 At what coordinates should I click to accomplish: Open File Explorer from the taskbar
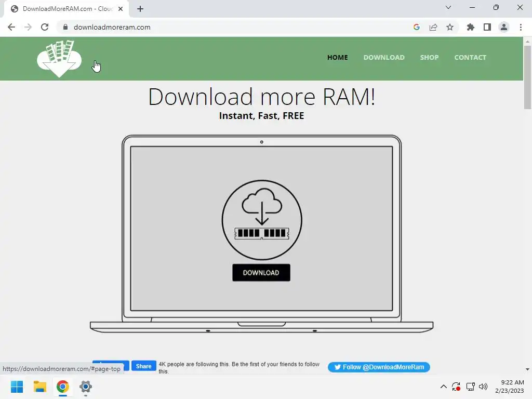(x=39, y=387)
